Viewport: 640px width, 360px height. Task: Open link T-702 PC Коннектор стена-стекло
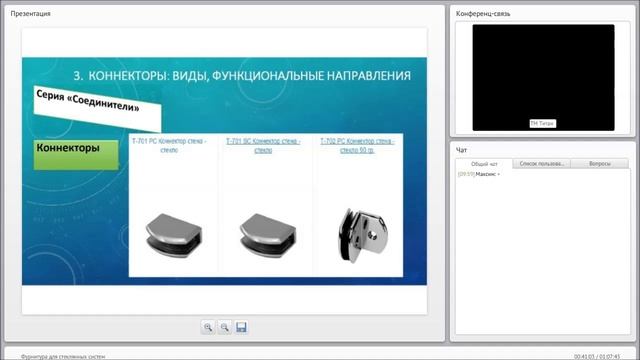click(357, 146)
